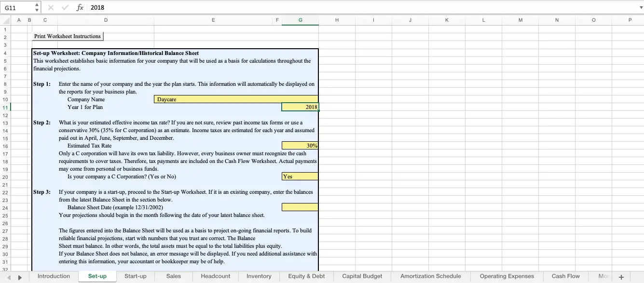This screenshot has height=283, width=644.
Task: Click the Estimated Tax Rate 30% cell
Action: click(300, 146)
